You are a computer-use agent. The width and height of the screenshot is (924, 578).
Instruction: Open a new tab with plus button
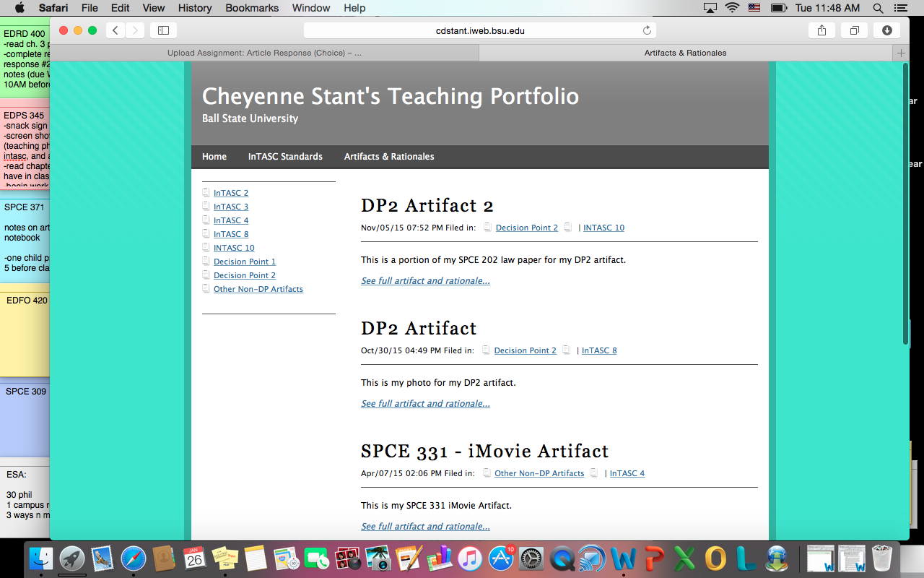point(900,53)
